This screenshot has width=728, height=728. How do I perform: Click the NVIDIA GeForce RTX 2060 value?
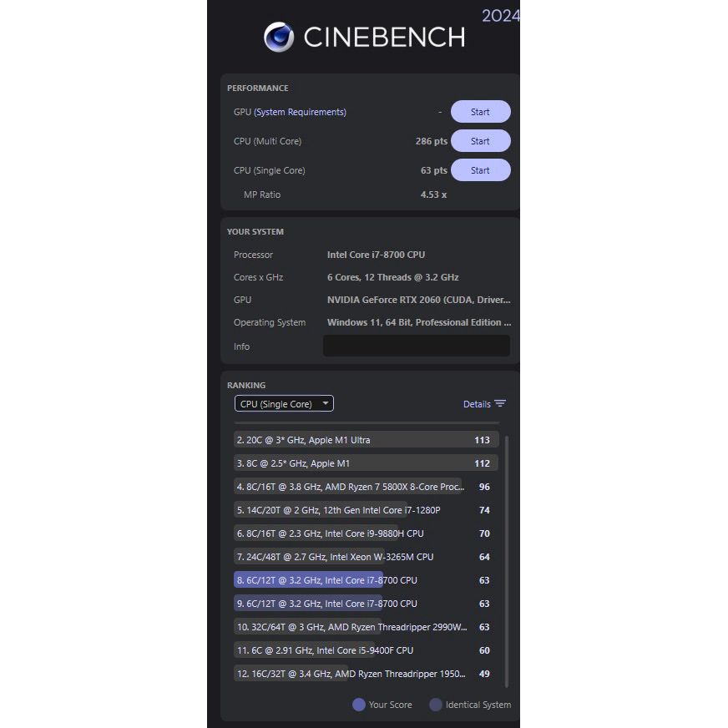click(419, 300)
